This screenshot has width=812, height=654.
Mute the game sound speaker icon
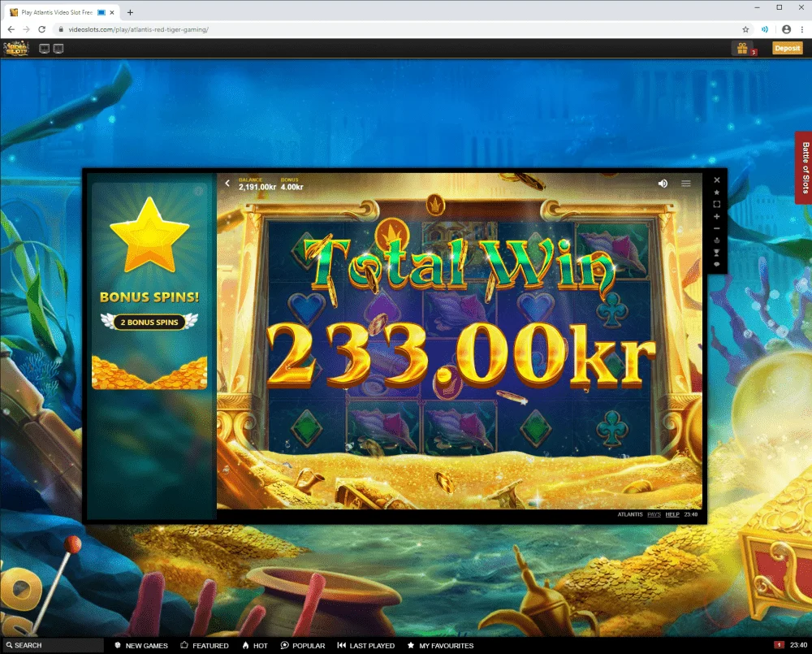[x=663, y=184]
